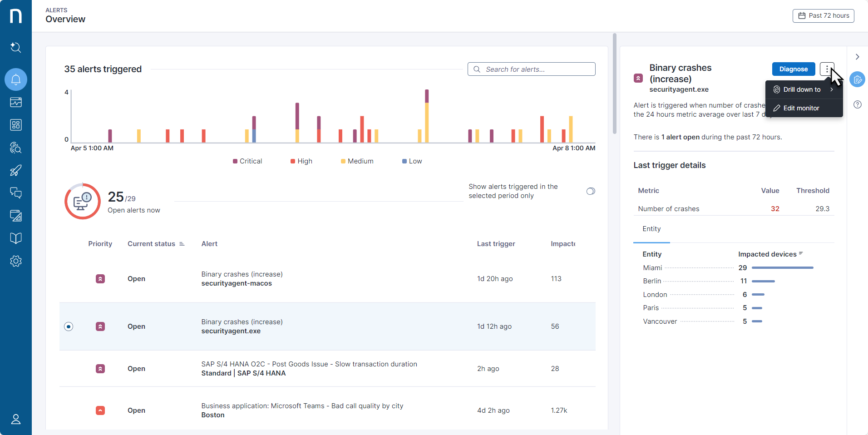Viewport: 868px width, 435px height.
Task: Open the blue notes icon on right rail
Action: click(x=858, y=79)
